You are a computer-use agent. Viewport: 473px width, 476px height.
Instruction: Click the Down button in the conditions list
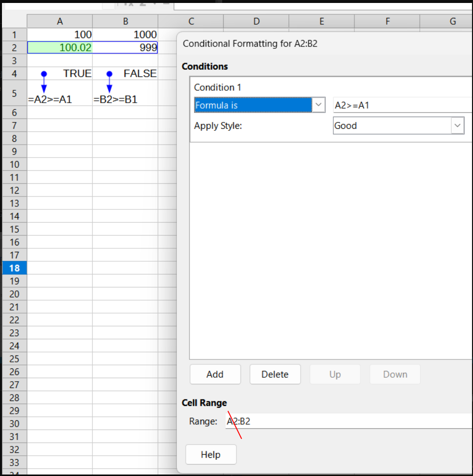(x=395, y=374)
